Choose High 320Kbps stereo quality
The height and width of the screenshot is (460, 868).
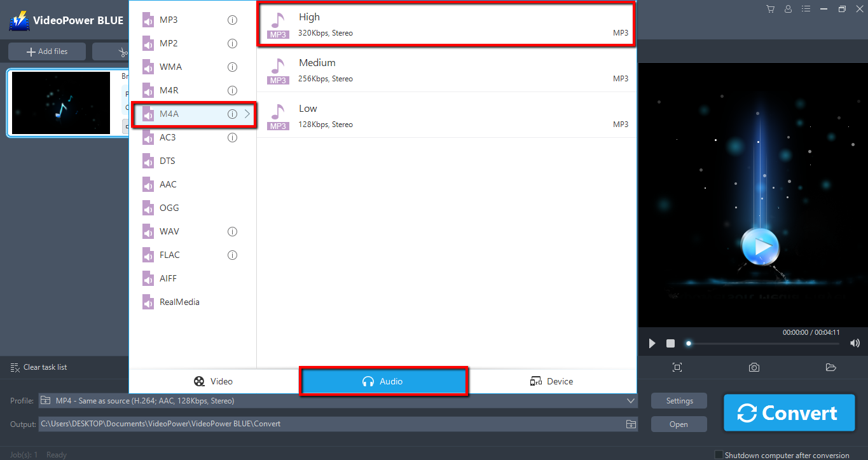(446, 24)
